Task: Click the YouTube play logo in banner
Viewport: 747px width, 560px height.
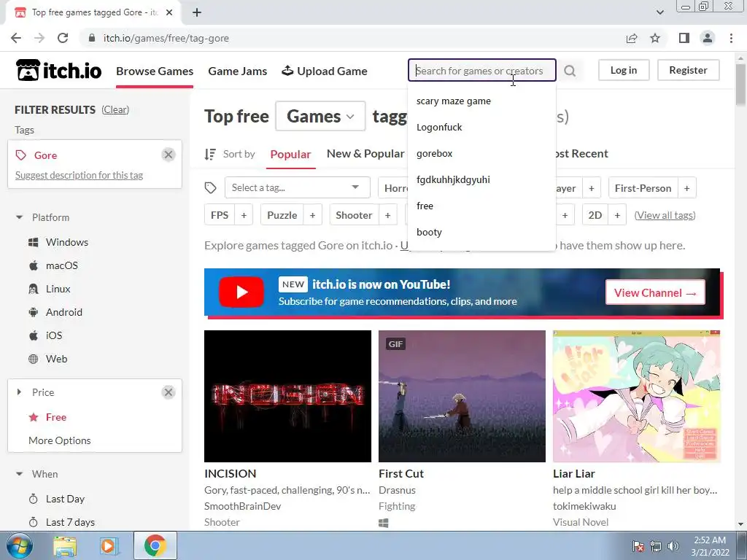Action: (x=241, y=292)
